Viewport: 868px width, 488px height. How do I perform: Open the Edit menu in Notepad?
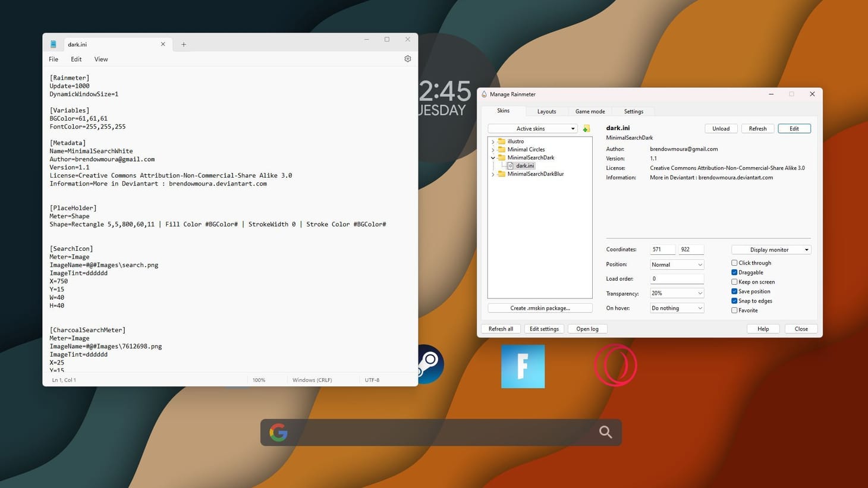[x=76, y=59]
